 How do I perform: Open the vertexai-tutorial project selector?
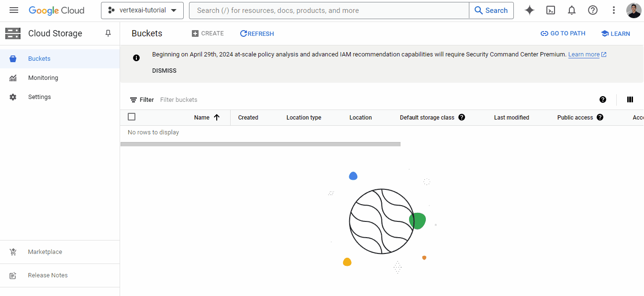coord(142,10)
